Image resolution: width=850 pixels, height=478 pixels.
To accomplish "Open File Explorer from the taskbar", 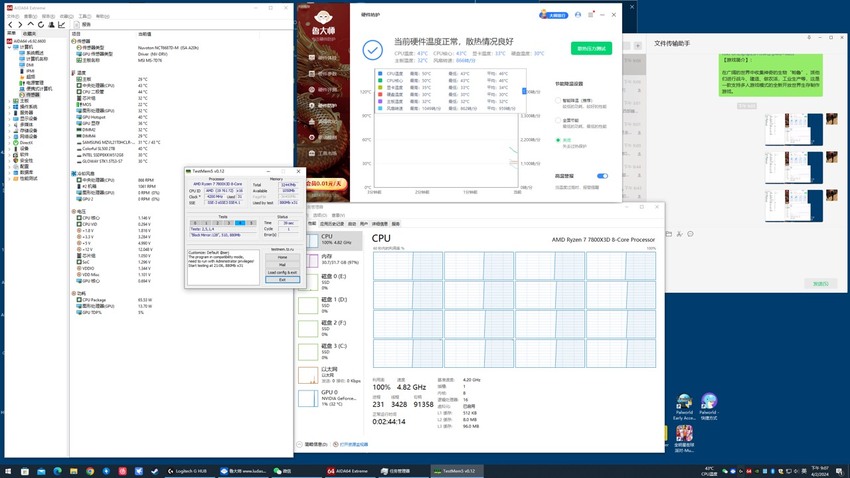I will (x=73, y=471).
